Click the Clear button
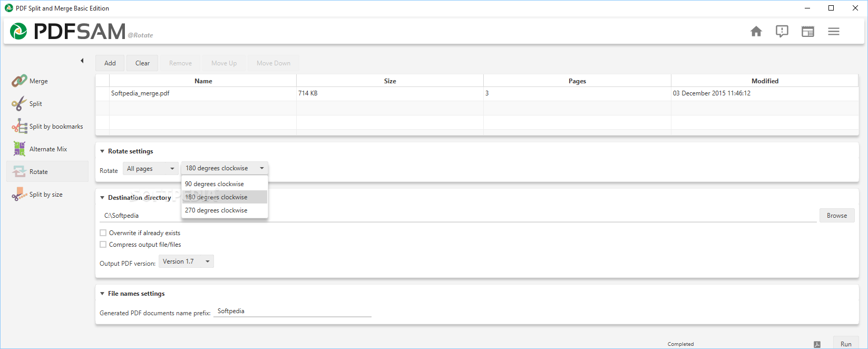 click(x=142, y=63)
